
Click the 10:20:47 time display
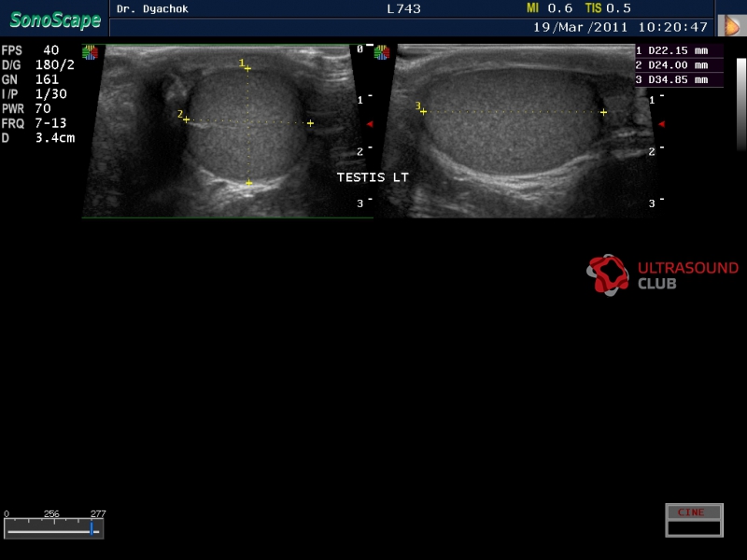coord(672,27)
